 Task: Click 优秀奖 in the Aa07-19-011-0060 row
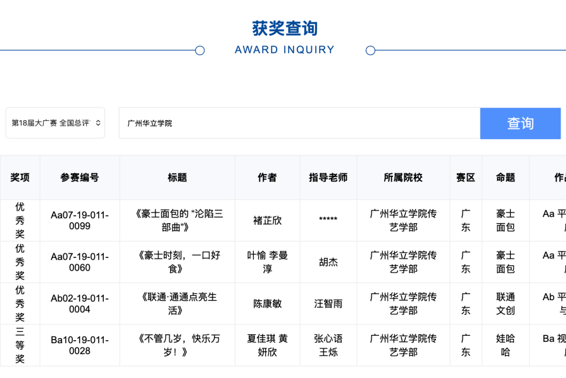click(20, 262)
